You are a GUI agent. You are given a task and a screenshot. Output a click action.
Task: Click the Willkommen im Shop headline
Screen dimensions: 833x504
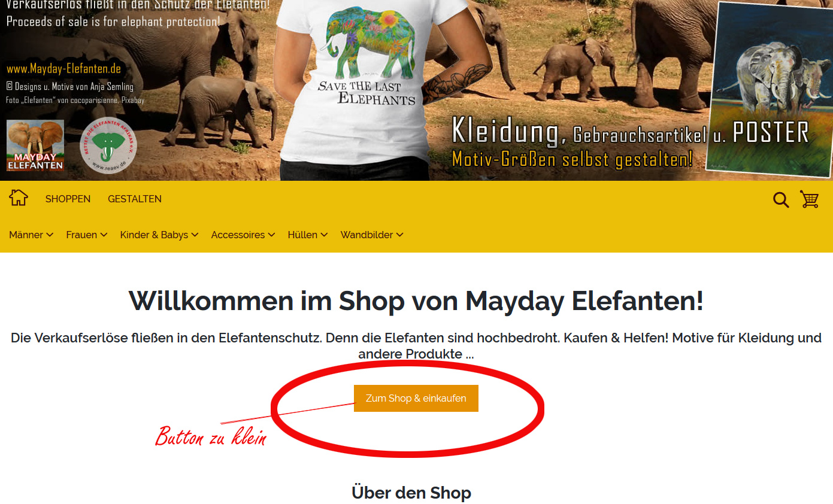pos(416,300)
